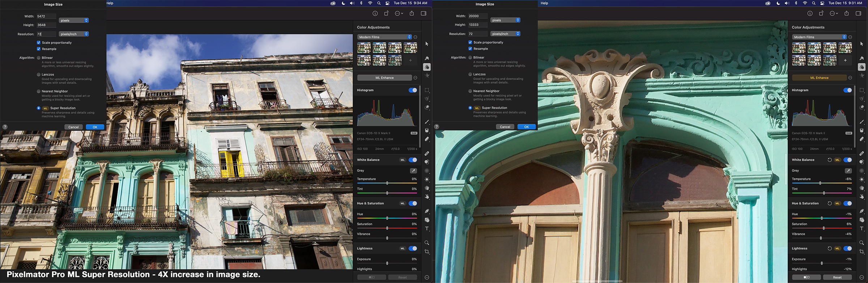This screenshot has width=868, height=283.
Task: Select the Arrange arrow tool in left window
Action: [427, 44]
